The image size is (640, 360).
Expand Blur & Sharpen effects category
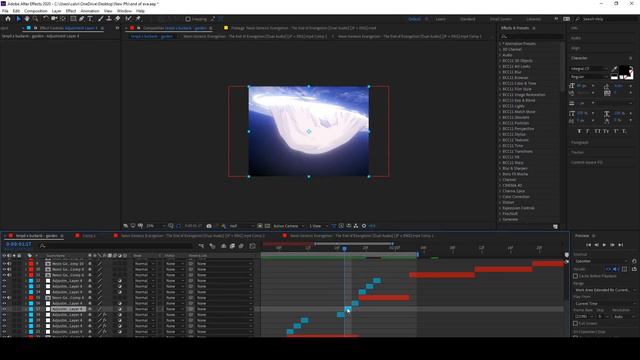(500, 169)
